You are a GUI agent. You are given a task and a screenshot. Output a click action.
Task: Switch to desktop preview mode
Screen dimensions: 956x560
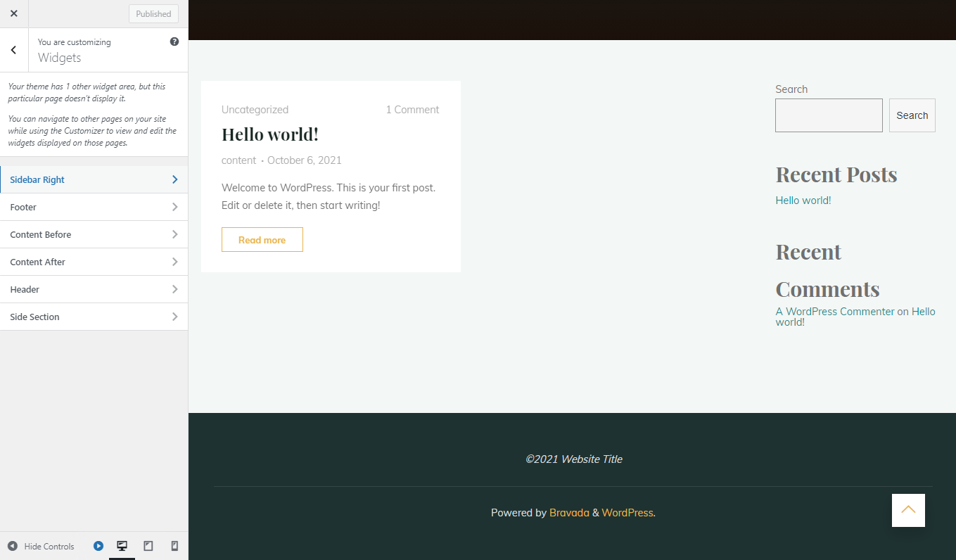pos(122,546)
